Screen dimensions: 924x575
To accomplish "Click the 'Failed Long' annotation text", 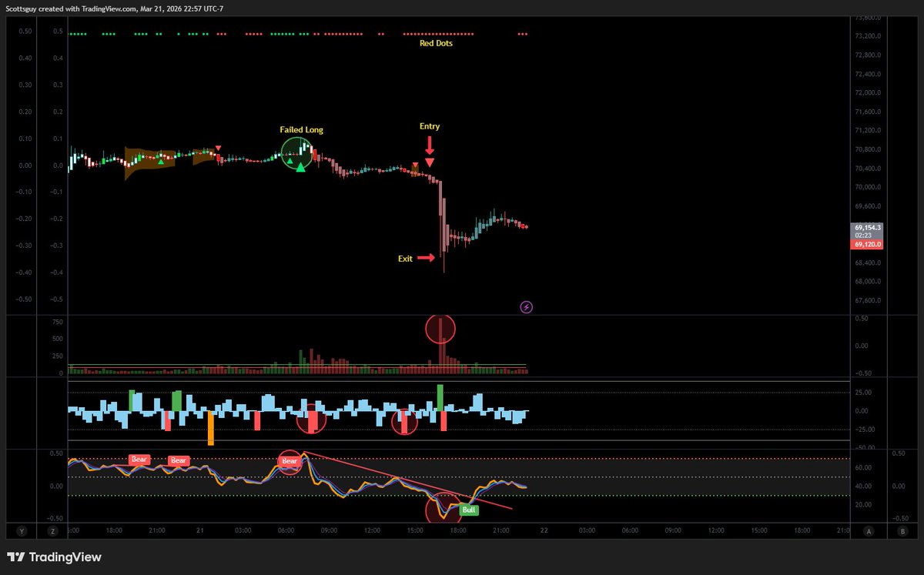I will tap(301, 130).
